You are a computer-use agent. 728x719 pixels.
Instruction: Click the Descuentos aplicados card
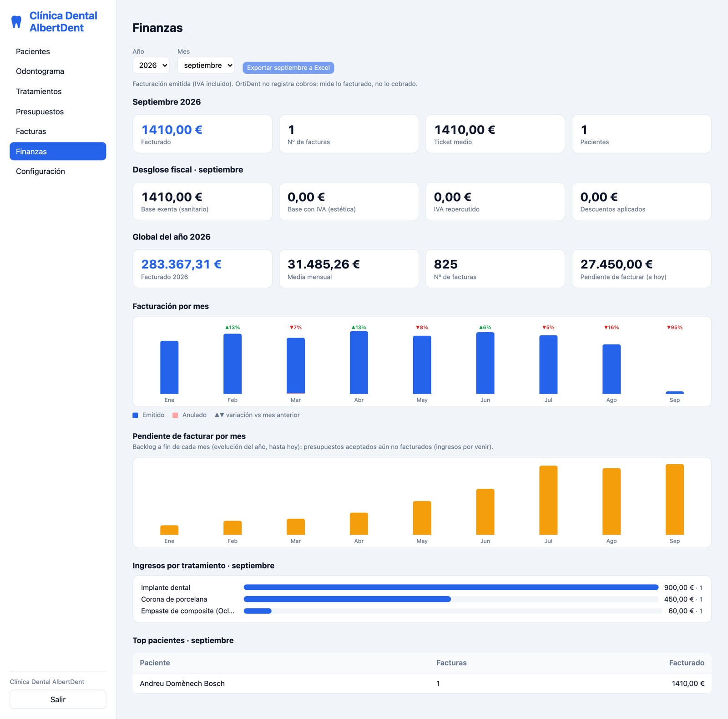[642, 202]
